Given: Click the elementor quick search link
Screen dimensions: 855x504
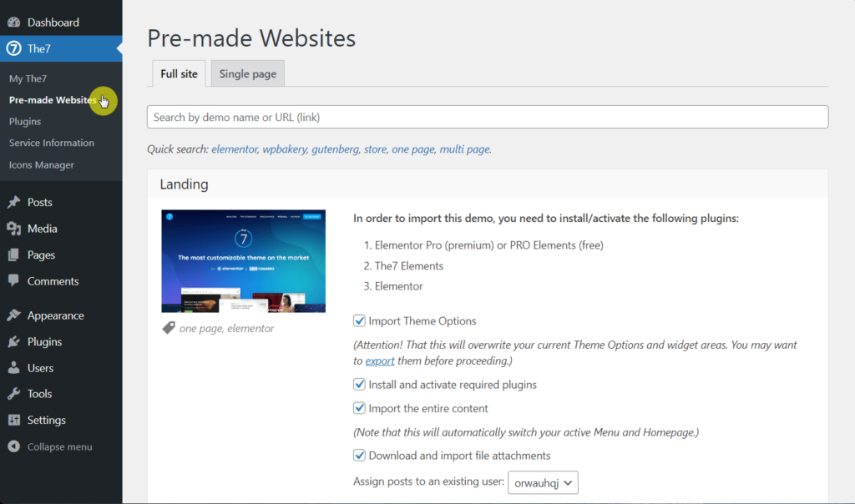Looking at the screenshot, I should [235, 149].
